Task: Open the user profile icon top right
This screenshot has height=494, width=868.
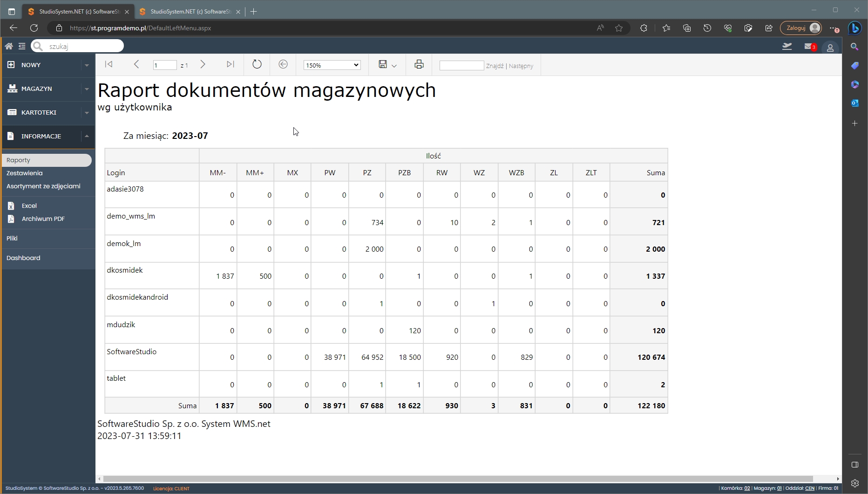Action: click(x=831, y=47)
